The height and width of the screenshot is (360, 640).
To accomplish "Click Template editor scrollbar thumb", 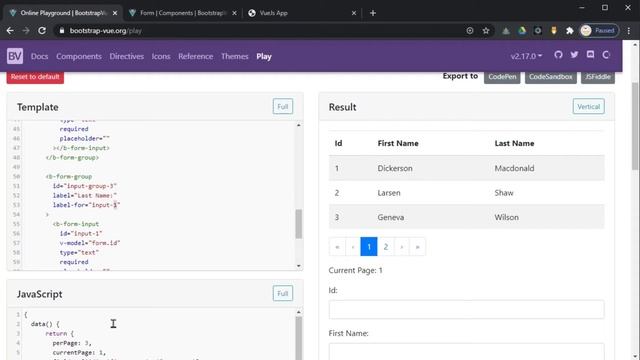I will click(299, 224).
